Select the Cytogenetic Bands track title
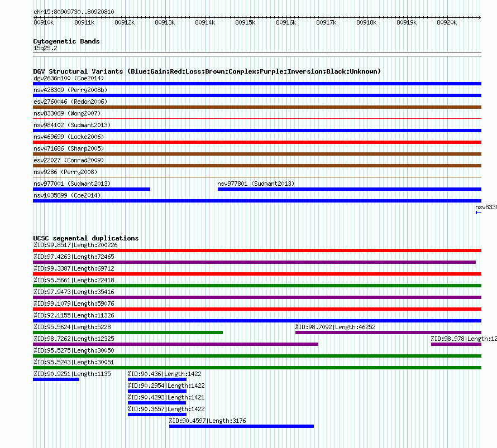This screenshot has height=448, width=497. [66, 41]
